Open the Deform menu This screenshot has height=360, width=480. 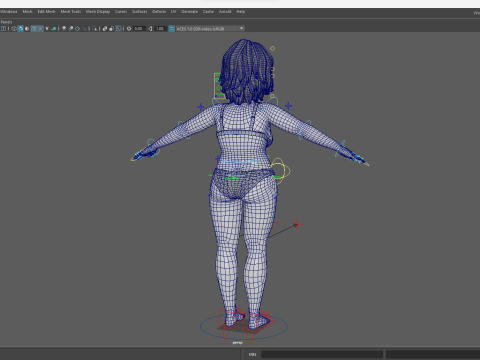pyautogui.click(x=159, y=12)
